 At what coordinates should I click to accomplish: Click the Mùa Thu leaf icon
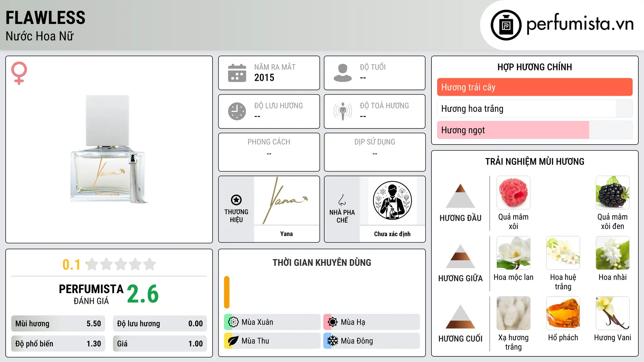coord(233,341)
